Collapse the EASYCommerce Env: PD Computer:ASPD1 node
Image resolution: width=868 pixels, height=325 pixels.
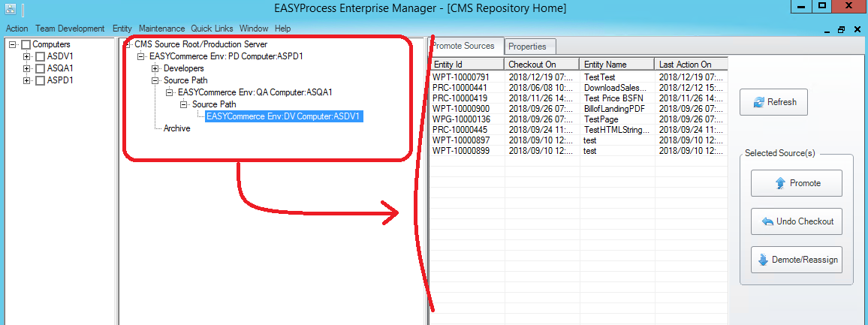[140, 56]
